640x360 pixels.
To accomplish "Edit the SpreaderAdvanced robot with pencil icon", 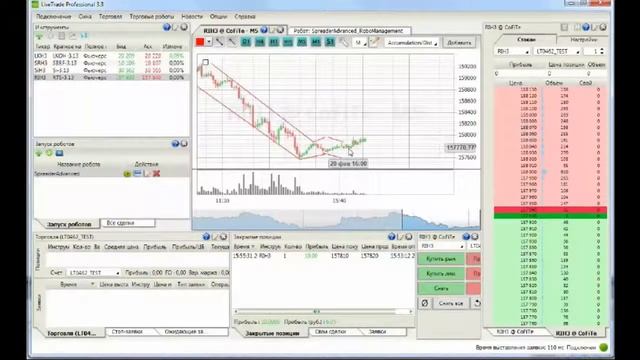I will tap(147, 173).
